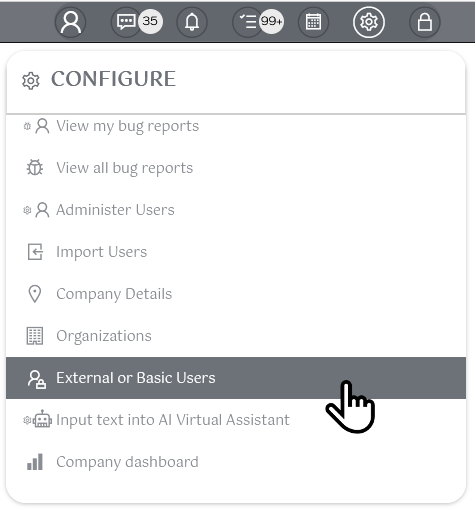Open Company dashboard
The width and height of the screenshot is (475, 514).
[x=236, y=462]
